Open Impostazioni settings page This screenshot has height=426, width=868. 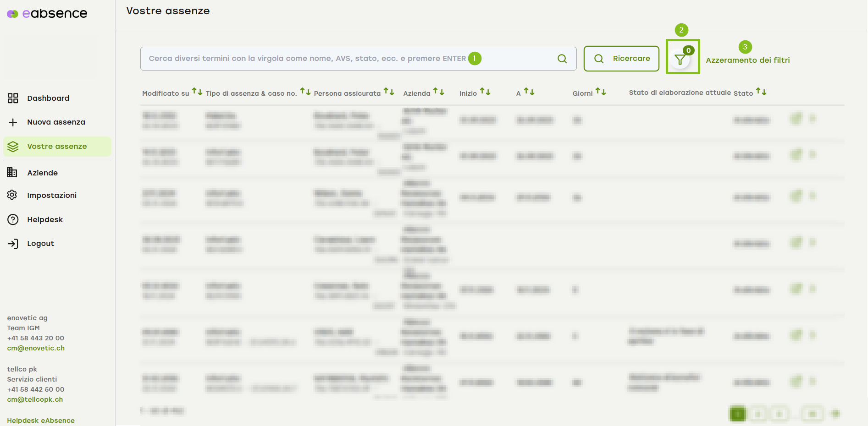point(52,195)
